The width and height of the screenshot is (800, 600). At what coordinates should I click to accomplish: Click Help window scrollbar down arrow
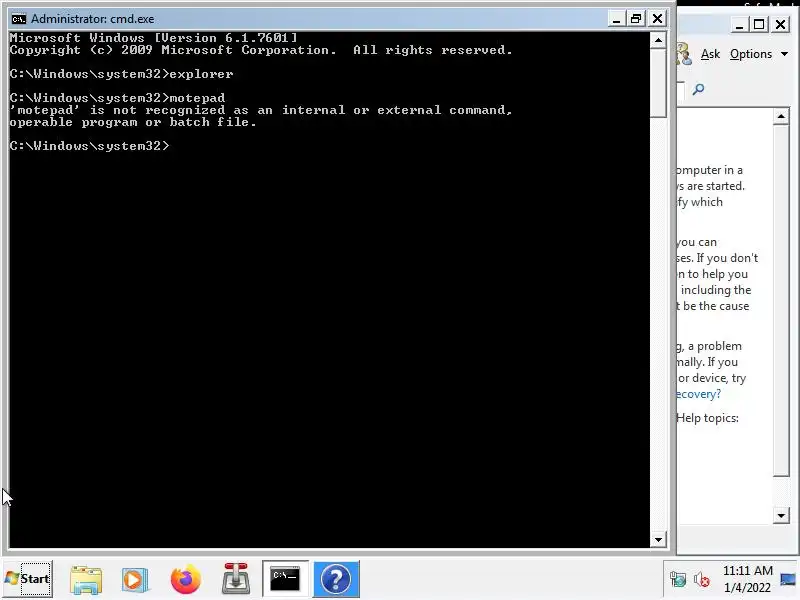781,515
